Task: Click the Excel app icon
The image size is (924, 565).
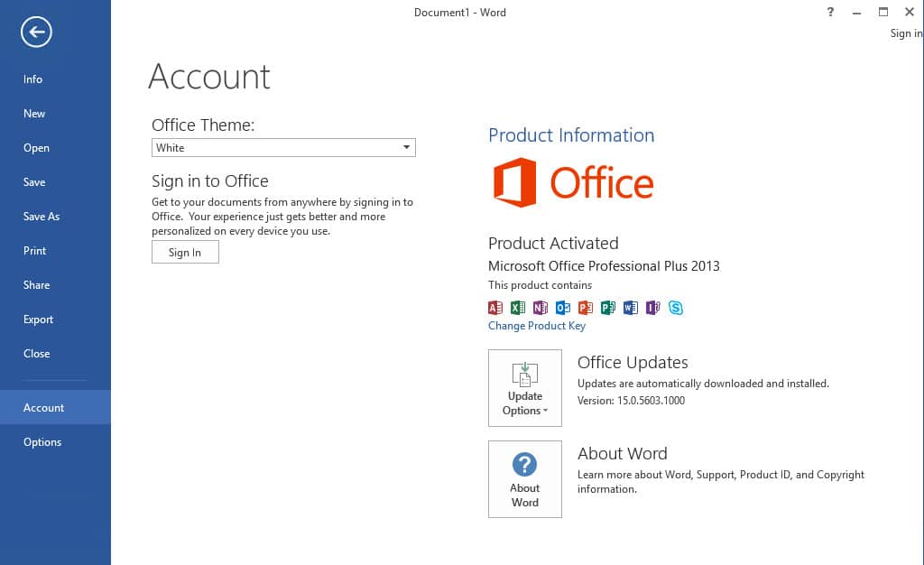Action: (517, 308)
